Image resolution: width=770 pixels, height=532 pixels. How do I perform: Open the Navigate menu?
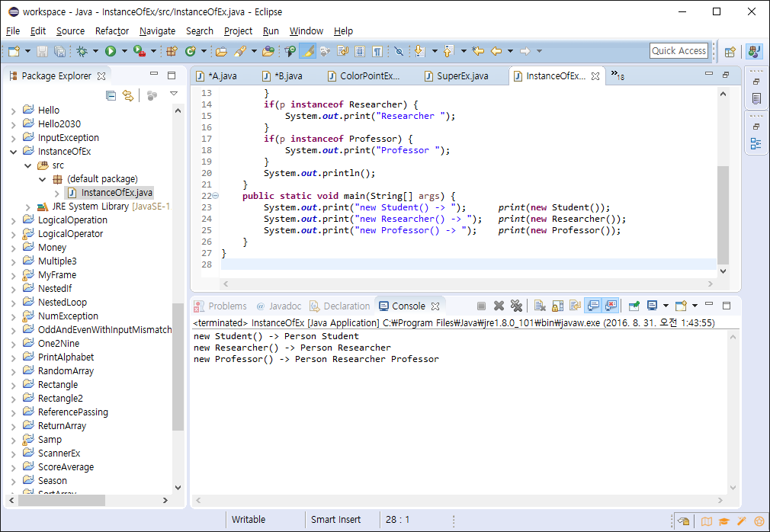[x=157, y=31]
